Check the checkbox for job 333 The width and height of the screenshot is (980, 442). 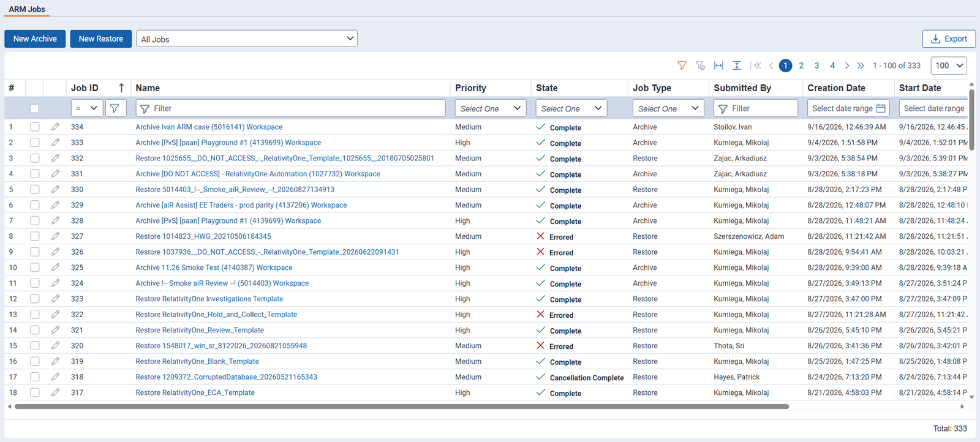tap(34, 143)
